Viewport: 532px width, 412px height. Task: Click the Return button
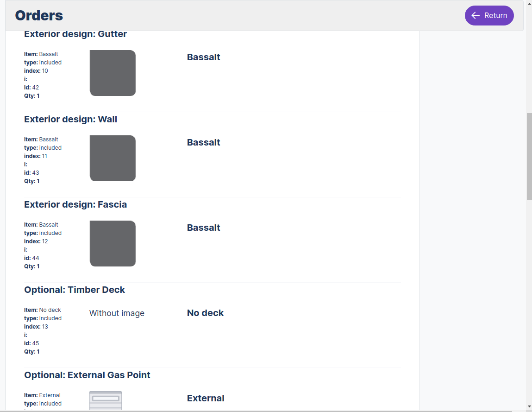489,15
